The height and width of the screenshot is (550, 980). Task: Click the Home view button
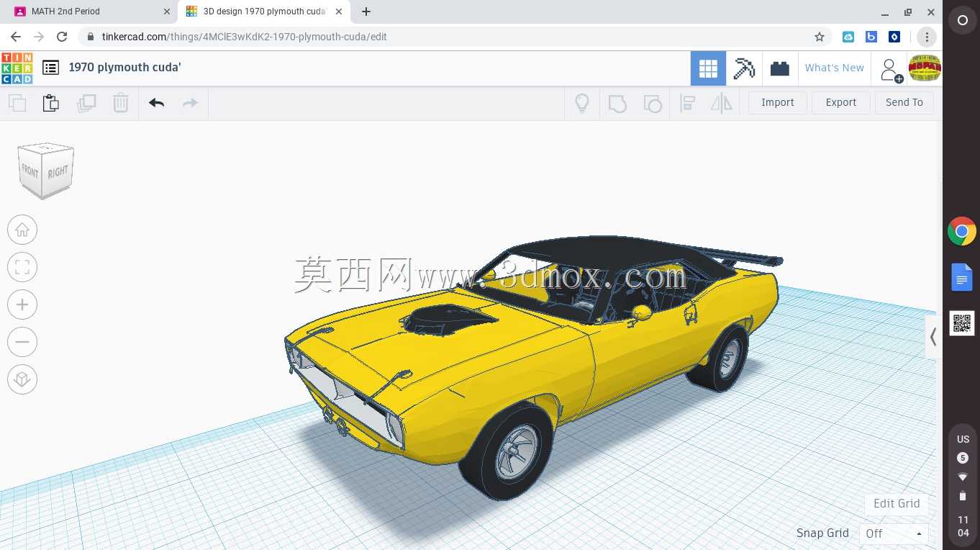tap(22, 230)
